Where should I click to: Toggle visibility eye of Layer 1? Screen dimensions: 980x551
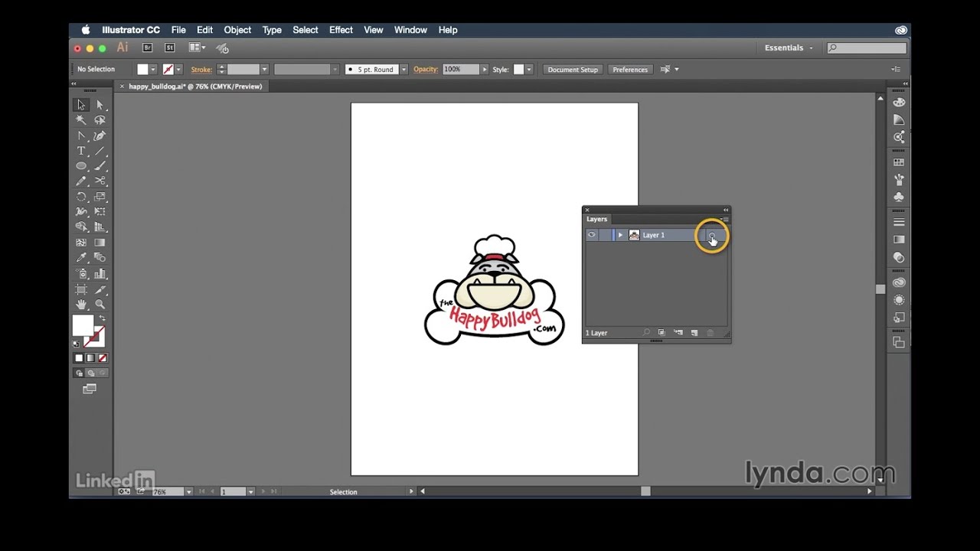pyautogui.click(x=592, y=235)
